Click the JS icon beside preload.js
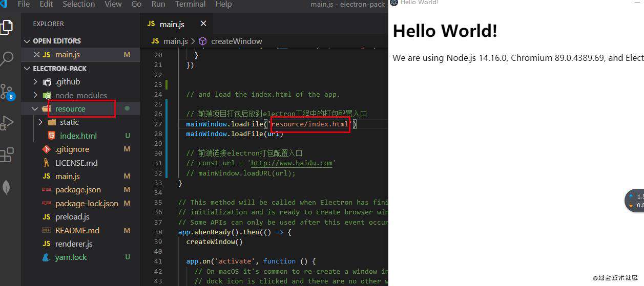 point(47,217)
